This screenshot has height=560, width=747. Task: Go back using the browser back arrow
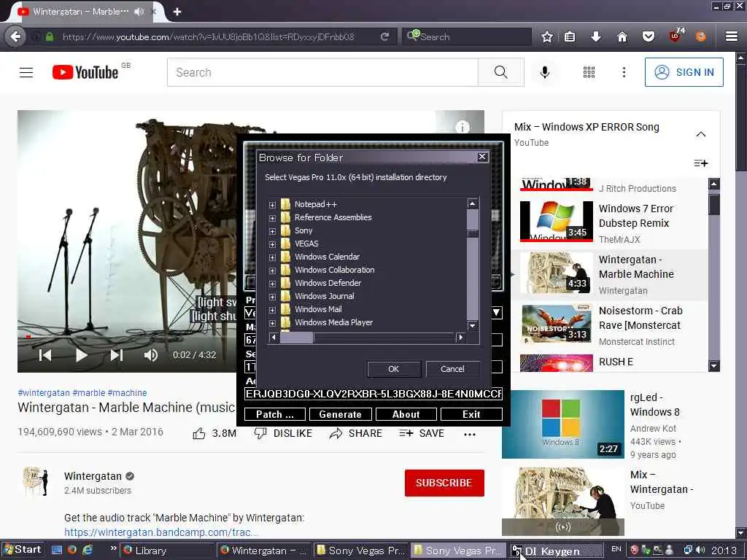point(16,36)
